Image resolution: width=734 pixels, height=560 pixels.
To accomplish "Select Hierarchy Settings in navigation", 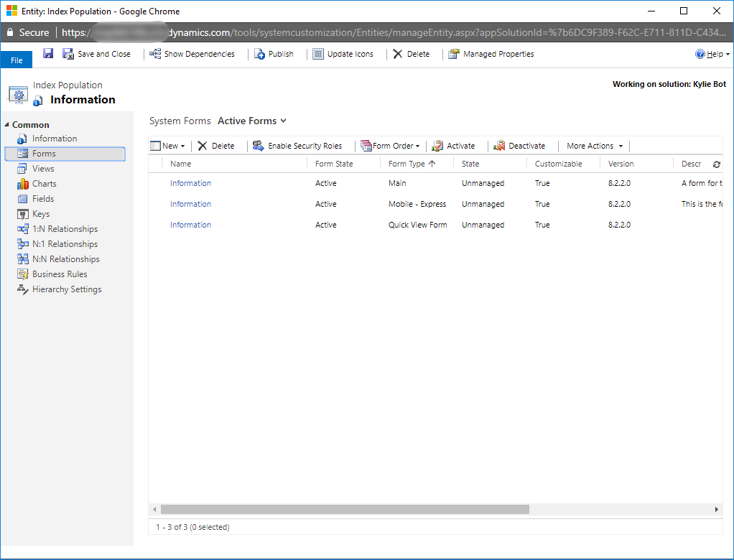I will 65,289.
